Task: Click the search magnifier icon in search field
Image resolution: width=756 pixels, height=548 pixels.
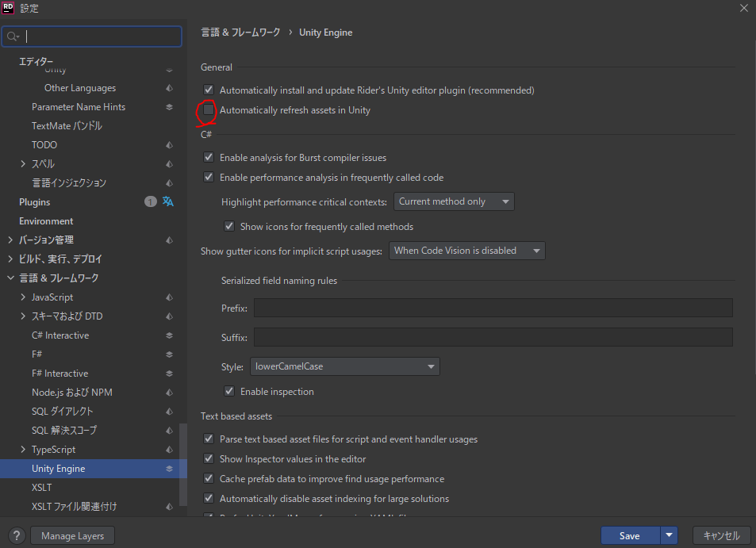Action: [13, 36]
